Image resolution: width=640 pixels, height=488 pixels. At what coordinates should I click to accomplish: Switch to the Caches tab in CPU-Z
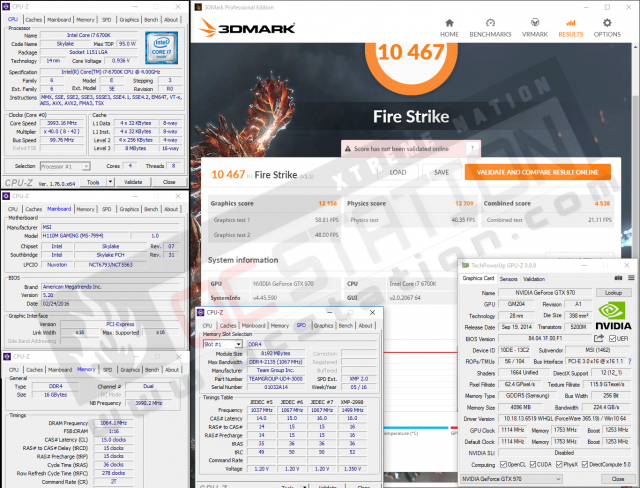(x=34, y=19)
